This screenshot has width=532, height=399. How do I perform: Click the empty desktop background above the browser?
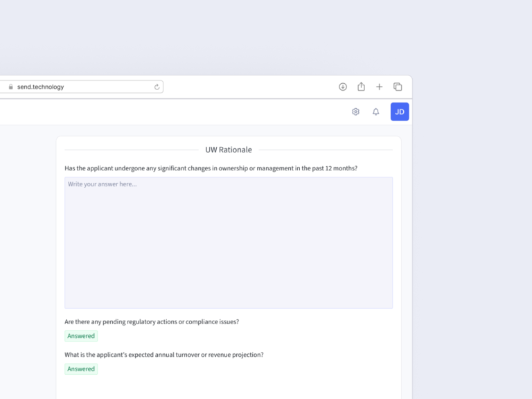click(x=263, y=35)
